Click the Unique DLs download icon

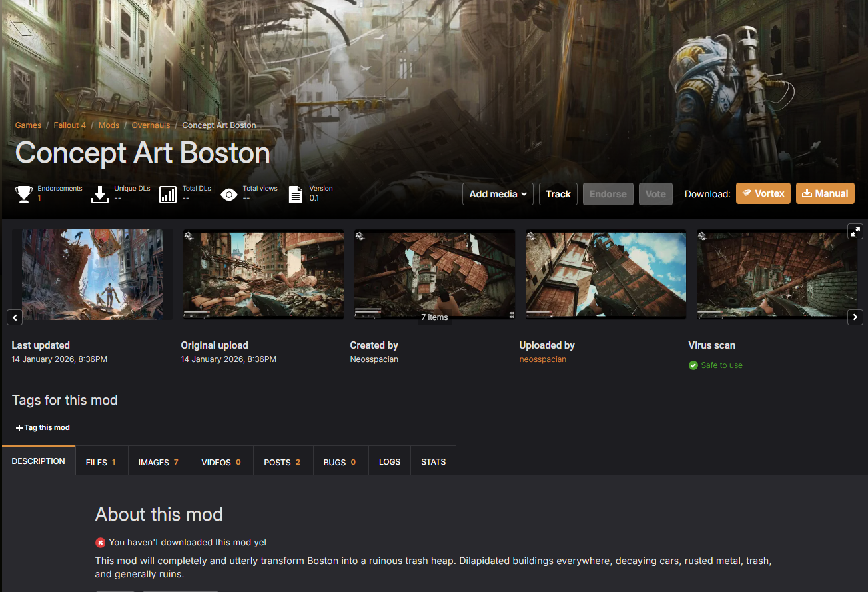(x=100, y=194)
